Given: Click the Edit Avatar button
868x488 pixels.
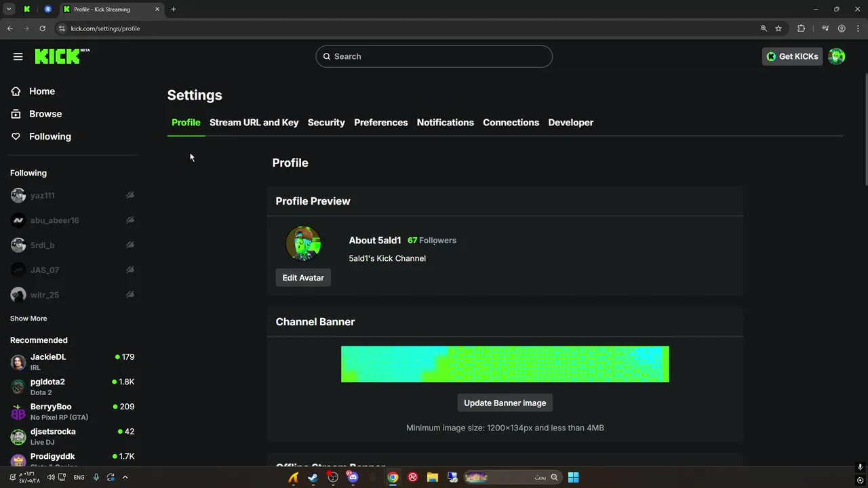Looking at the screenshot, I should click(303, 278).
